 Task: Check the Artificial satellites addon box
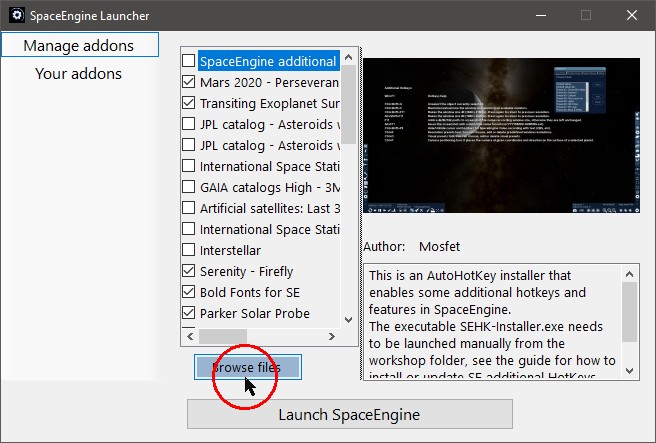189,208
